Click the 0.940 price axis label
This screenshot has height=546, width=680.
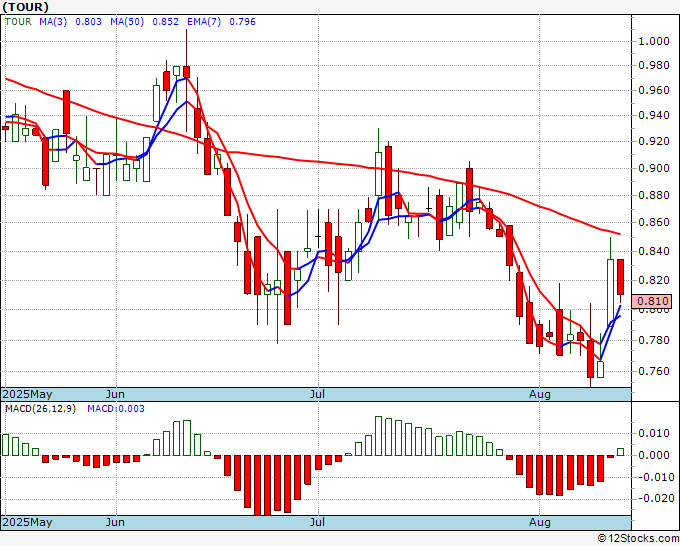[x=654, y=115]
